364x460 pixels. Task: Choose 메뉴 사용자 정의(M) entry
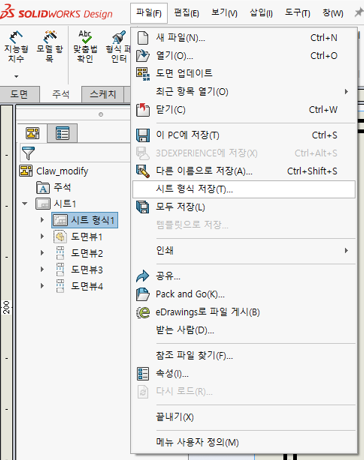click(197, 442)
